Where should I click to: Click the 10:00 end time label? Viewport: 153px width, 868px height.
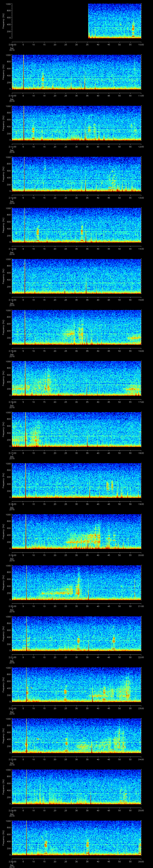[141, 44]
